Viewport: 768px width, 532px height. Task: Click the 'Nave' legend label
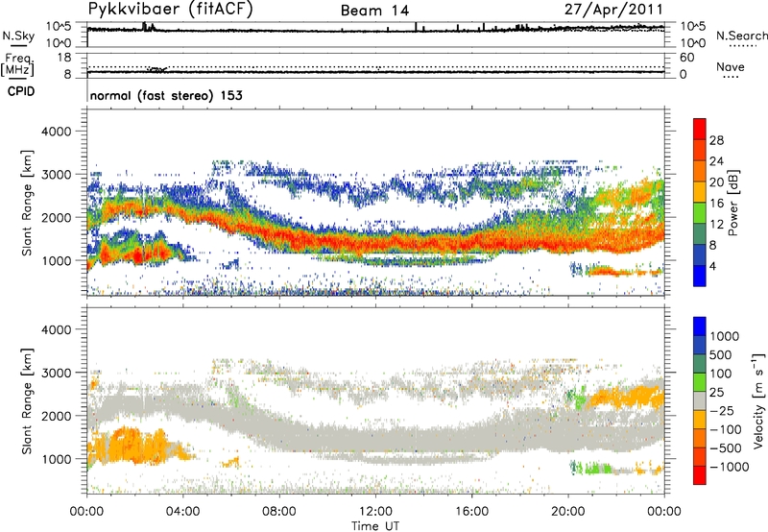(731, 66)
